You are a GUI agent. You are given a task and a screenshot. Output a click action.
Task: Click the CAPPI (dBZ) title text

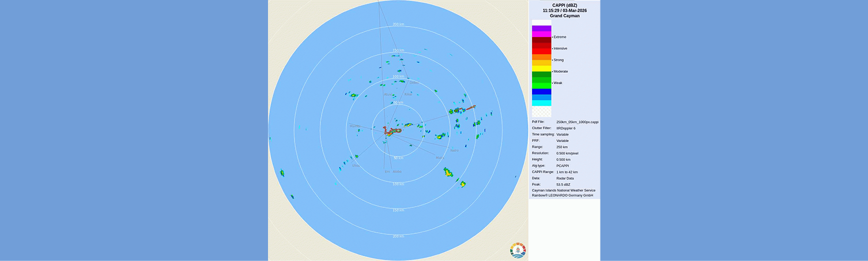pos(564,5)
